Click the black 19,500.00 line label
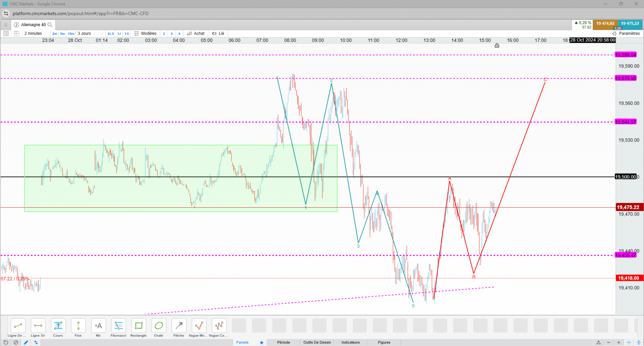The width and height of the screenshot is (644, 346). [x=626, y=177]
